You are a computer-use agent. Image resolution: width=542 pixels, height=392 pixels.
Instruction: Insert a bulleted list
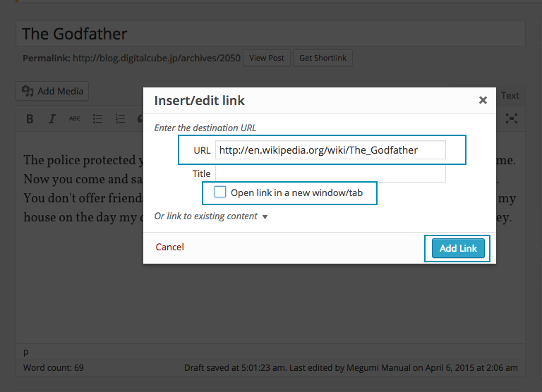(x=98, y=119)
